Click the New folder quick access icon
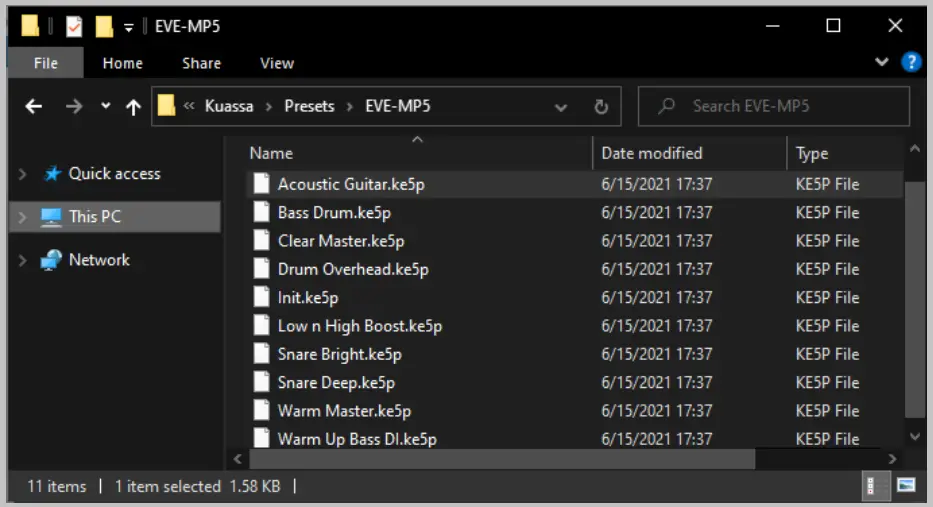 [104, 26]
